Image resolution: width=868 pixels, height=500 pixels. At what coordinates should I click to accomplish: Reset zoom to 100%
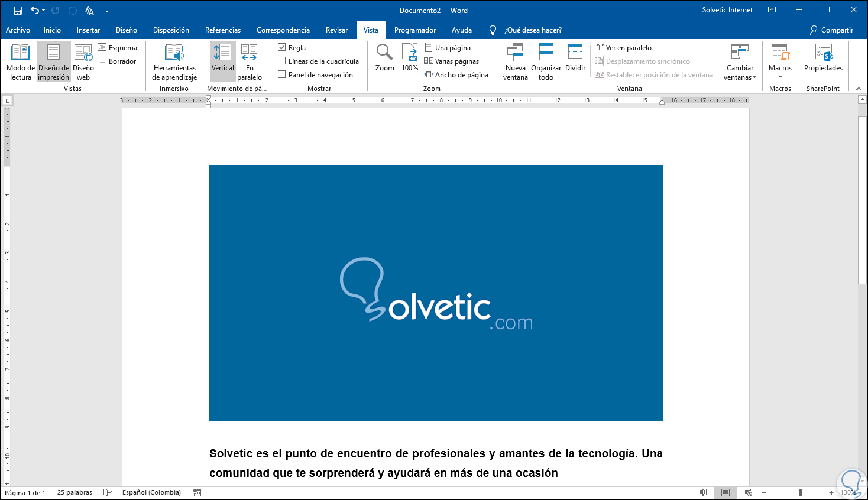pos(410,58)
